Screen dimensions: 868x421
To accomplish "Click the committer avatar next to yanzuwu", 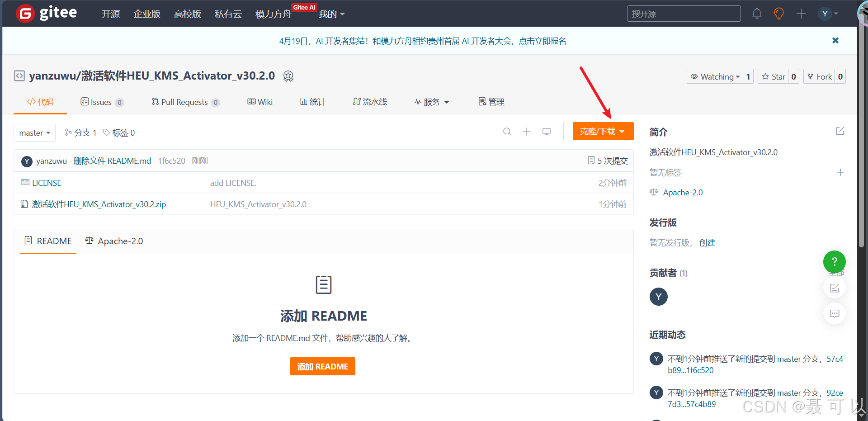I will [x=27, y=161].
